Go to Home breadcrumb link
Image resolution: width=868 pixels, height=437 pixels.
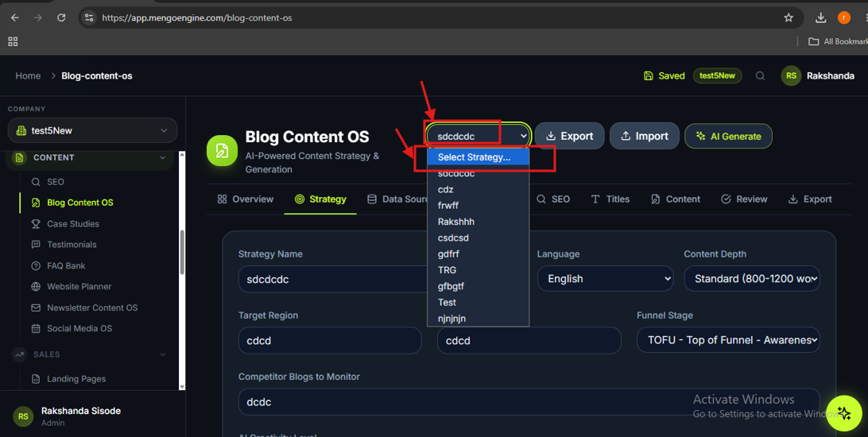pos(28,75)
